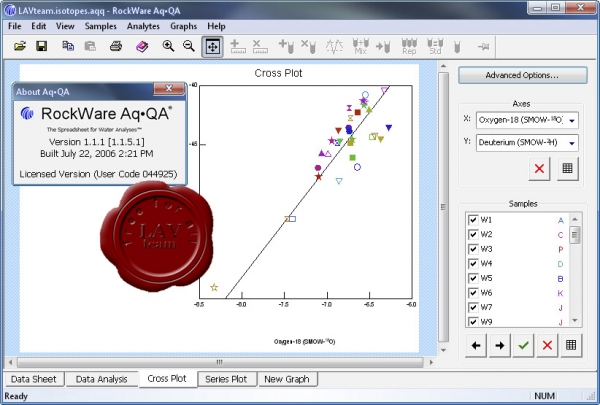Screen dimensions: 600x405
Task: Toggle the fit-to-window arrows tool
Action: pyautogui.click(x=212, y=47)
